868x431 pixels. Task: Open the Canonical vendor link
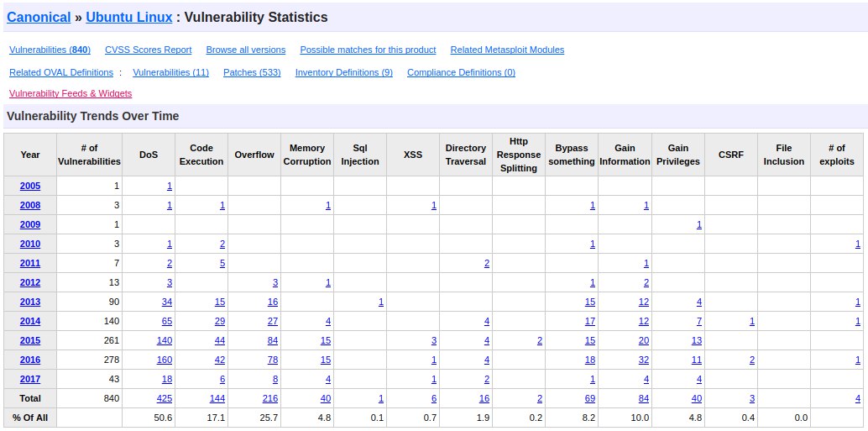[x=39, y=17]
